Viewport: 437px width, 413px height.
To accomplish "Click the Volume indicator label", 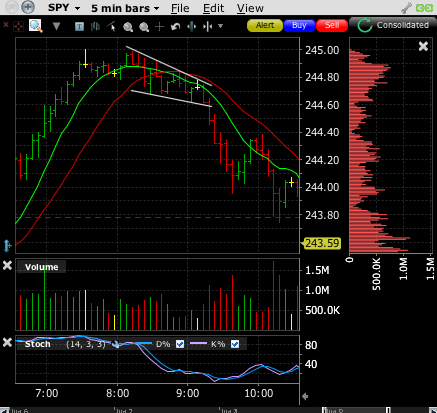I will coord(41,267).
